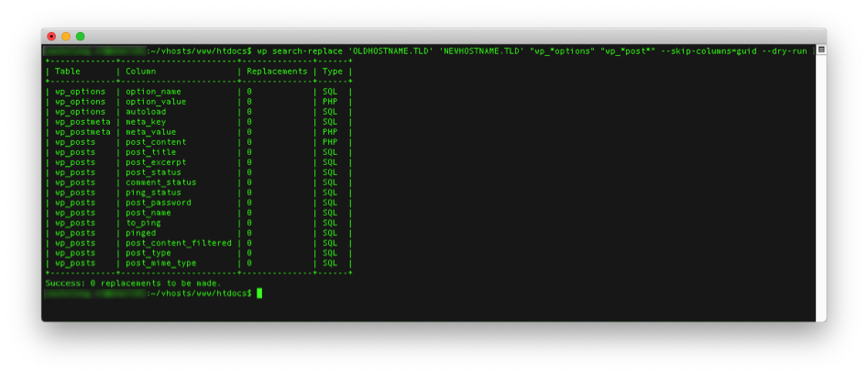
Task: Select the 'to_ping' cell
Action: [x=143, y=223]
